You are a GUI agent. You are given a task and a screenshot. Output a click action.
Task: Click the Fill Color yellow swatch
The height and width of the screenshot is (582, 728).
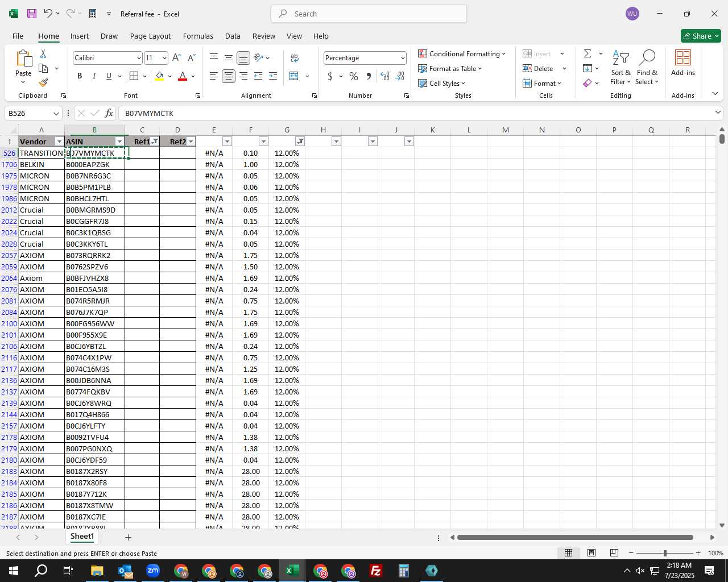[x=159, y=76]
